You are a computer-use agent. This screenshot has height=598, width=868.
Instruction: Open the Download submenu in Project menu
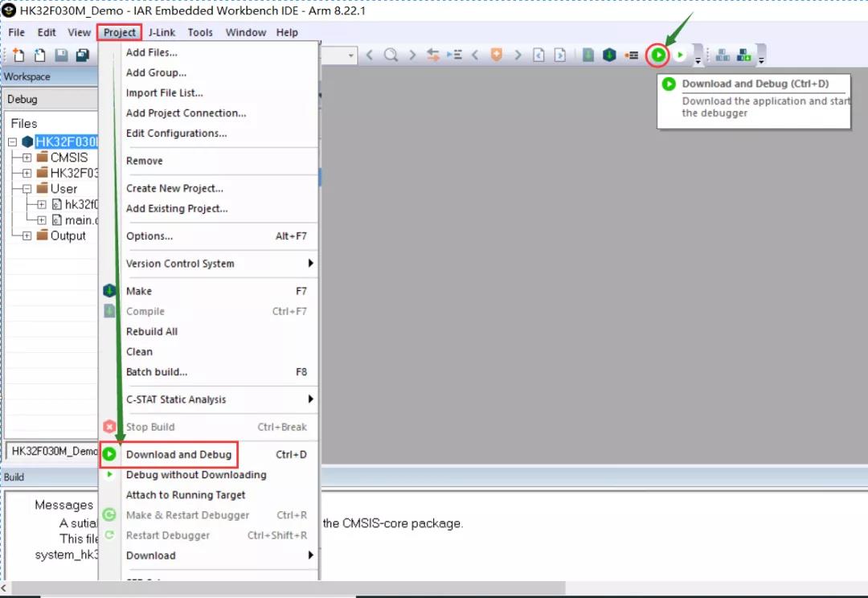click(209, 555)
